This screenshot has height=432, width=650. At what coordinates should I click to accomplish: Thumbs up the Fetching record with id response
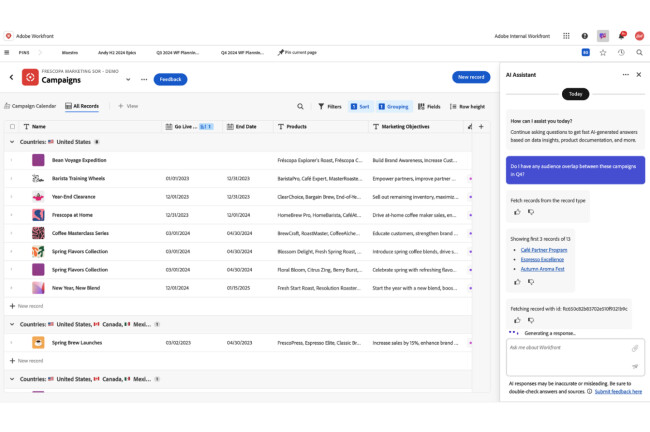517,320
